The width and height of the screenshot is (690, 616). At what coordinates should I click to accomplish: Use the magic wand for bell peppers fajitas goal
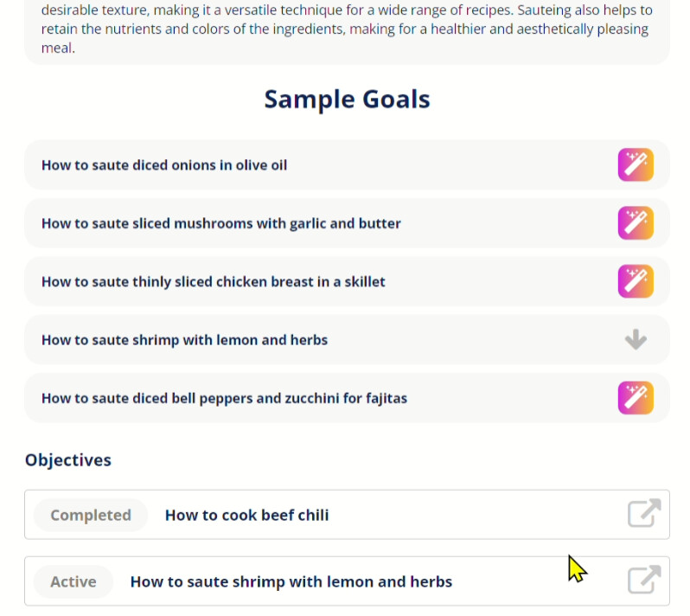pyautogui.click(x=636, y=398)
